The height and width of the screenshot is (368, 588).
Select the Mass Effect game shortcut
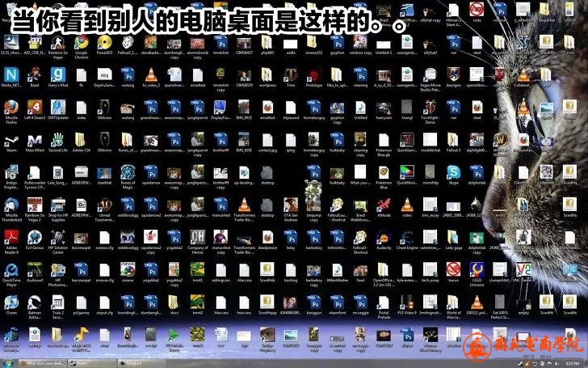coord(35,140)
